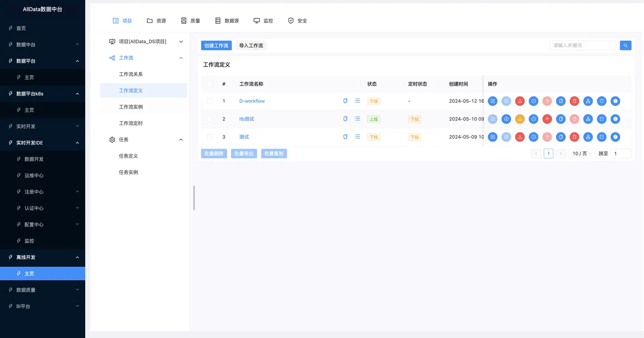Toggle the select-all header checkbox

click(x=210, y=84)
